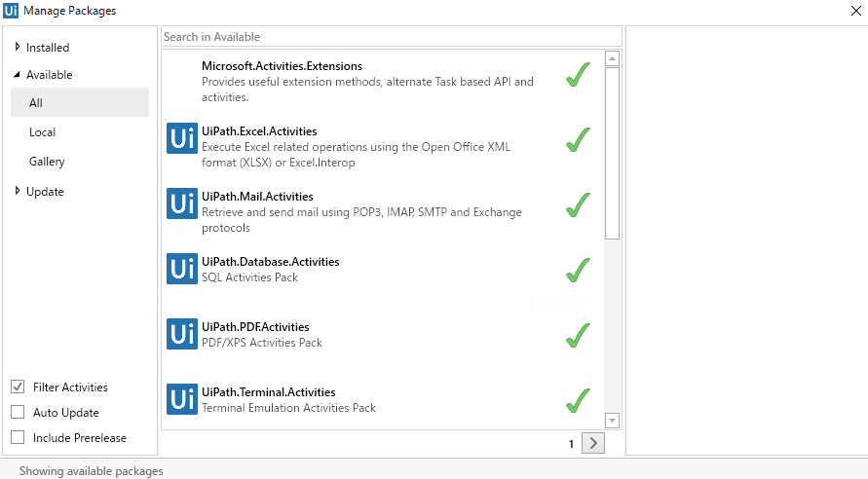The height and width of the screenshot is (479, 868).
Task: Select the UiPath.Excel.Activities package title
Action: (x=259, y=131)
